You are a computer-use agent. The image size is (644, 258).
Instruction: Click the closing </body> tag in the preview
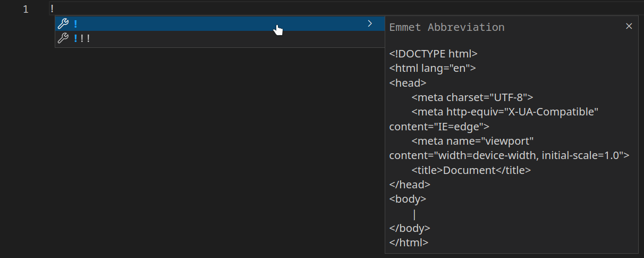(410, 228)
